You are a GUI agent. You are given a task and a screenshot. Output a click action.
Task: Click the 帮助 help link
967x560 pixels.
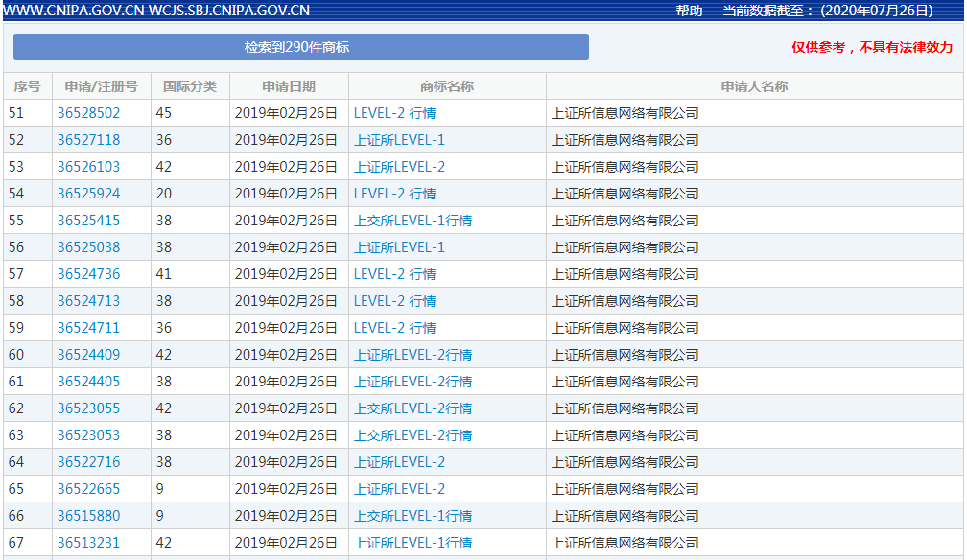tap(689, 11)
